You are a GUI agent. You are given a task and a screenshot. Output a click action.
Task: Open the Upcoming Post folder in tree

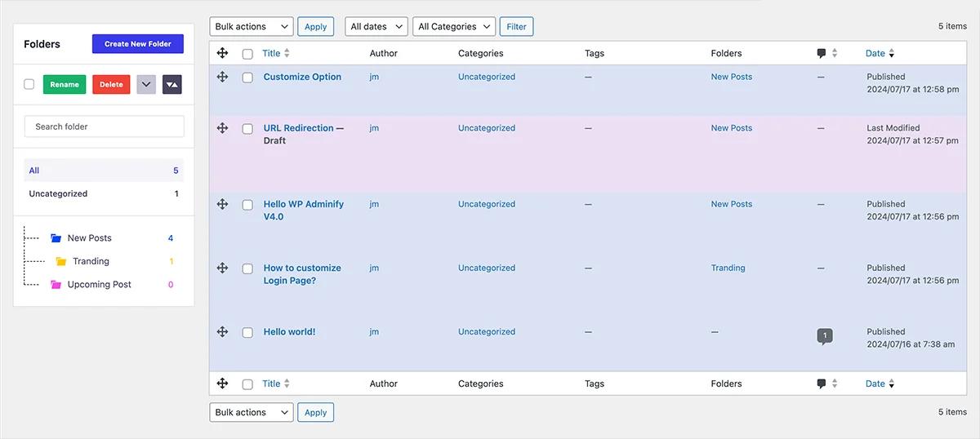(x=100, y=285)
